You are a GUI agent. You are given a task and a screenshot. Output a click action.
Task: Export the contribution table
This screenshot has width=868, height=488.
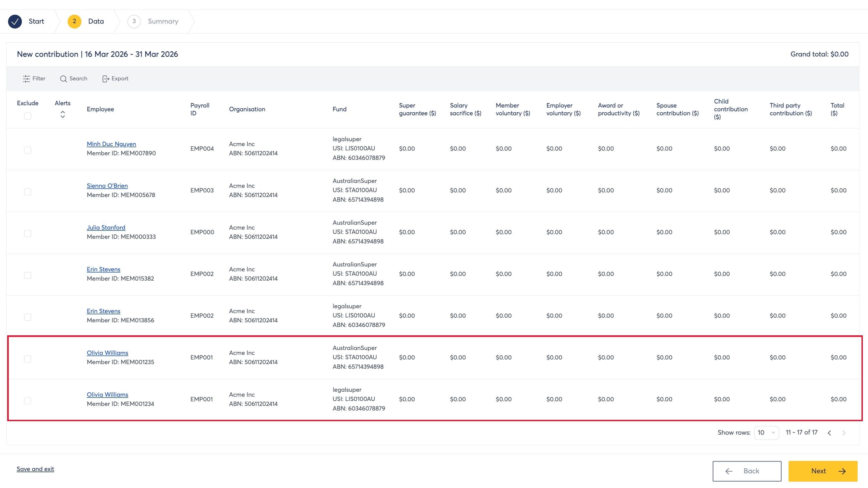pos(115,79)
